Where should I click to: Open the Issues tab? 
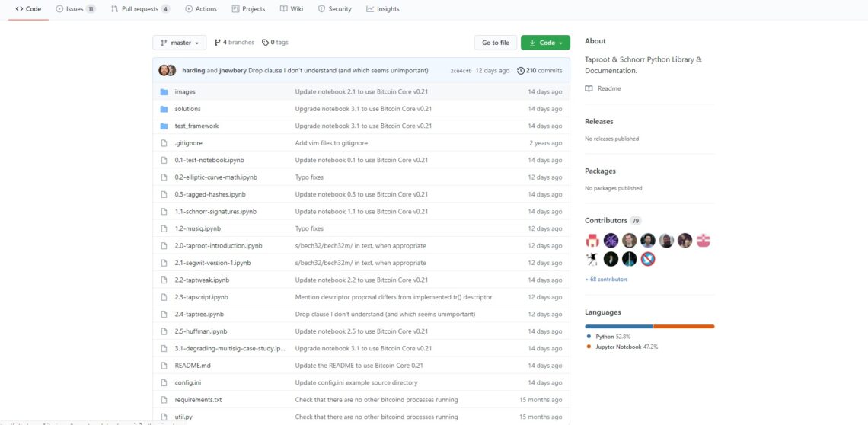75,9
